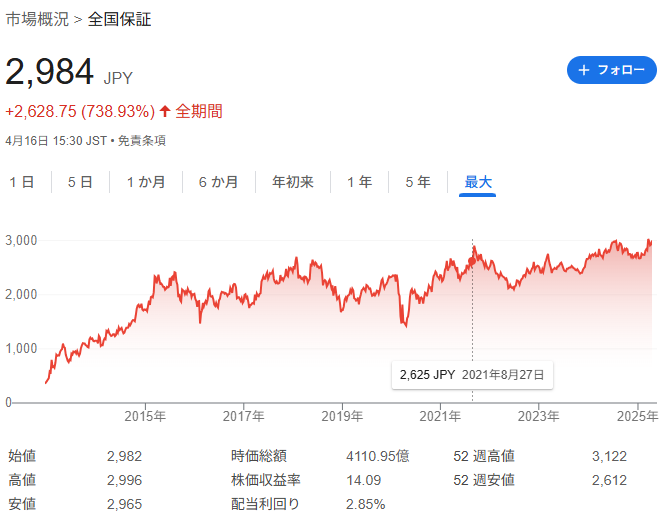Click the 3,000 y-axis label

click(x=21, y=240)
